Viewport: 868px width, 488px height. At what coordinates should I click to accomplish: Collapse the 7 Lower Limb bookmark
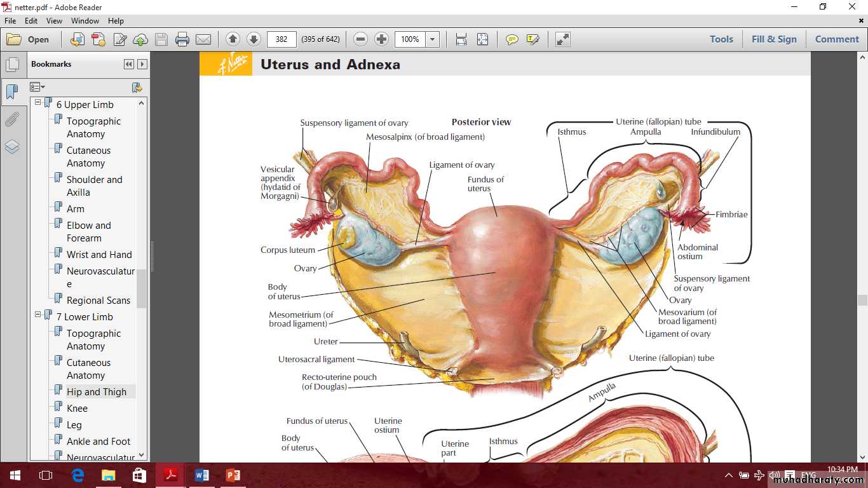pos(38,315)
